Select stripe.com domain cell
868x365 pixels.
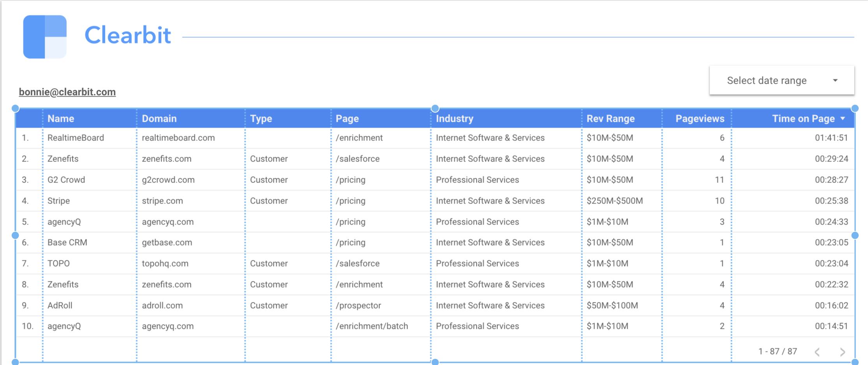162,201
